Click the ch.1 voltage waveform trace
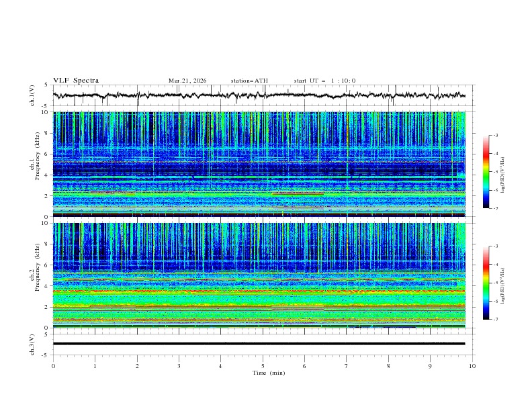The width and height of the screenshot is (532, 411). click(x=259, y=95)
